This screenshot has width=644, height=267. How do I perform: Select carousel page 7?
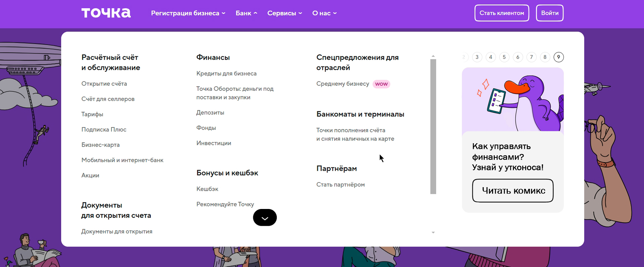pos(531,57)
